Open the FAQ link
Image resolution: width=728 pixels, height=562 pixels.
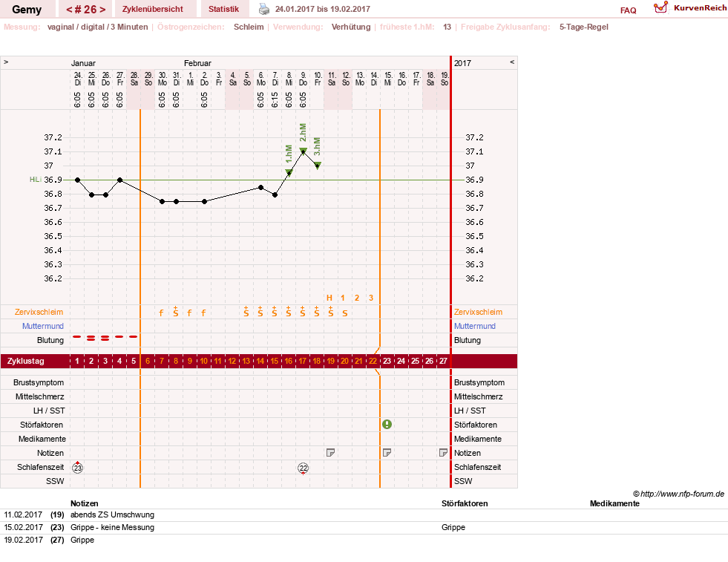click(x=628, y=10)
